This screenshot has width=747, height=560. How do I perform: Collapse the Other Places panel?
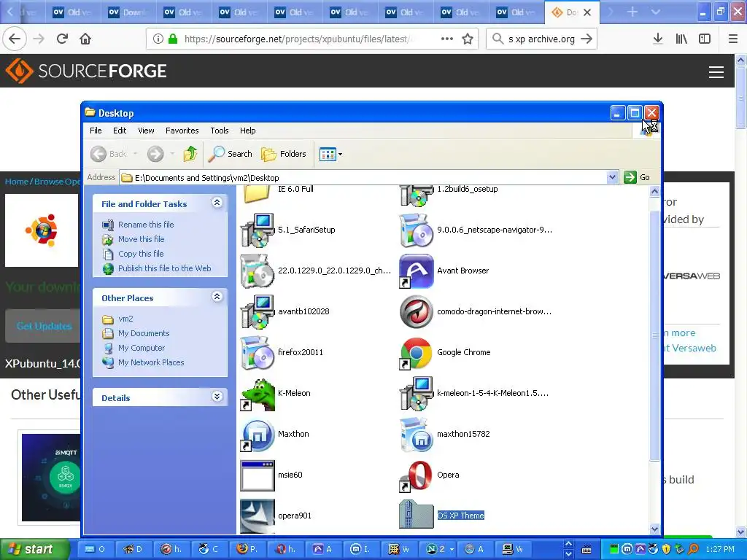point(217,297)
